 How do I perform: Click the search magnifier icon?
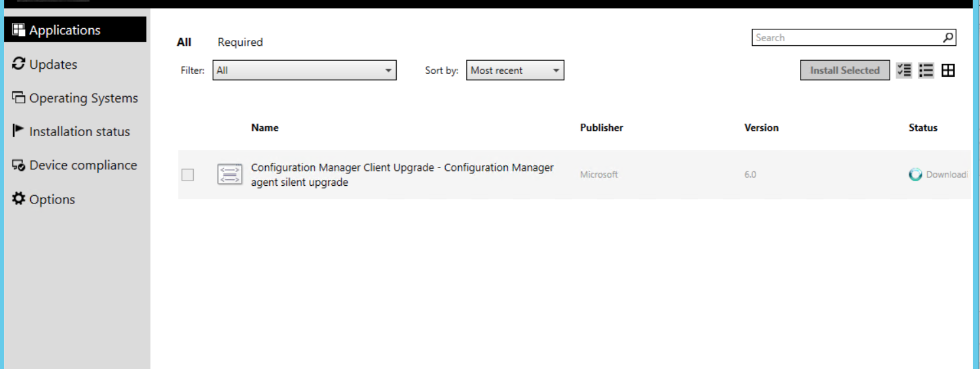[x=949, y=38]
